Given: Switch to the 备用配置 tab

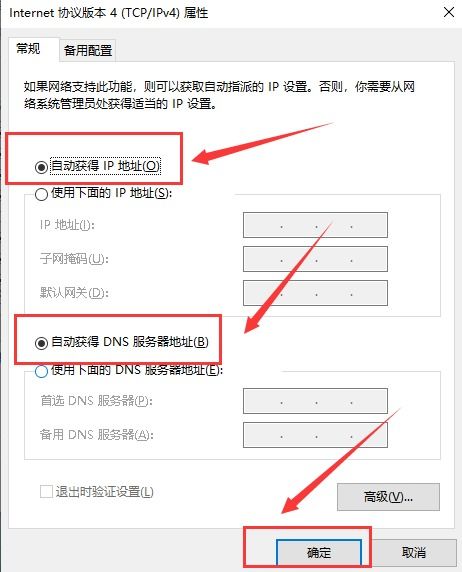Looking at the screenshot, I should click(88, 50).
